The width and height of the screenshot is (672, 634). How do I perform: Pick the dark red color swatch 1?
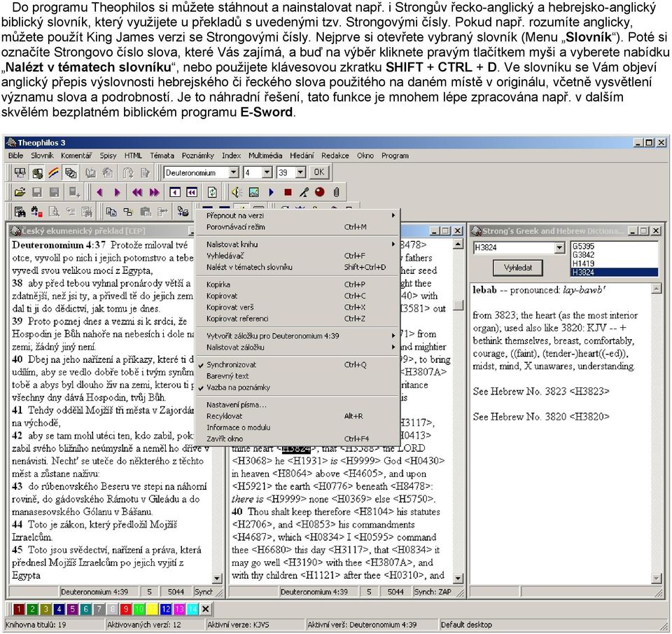(x=18, y=609)
